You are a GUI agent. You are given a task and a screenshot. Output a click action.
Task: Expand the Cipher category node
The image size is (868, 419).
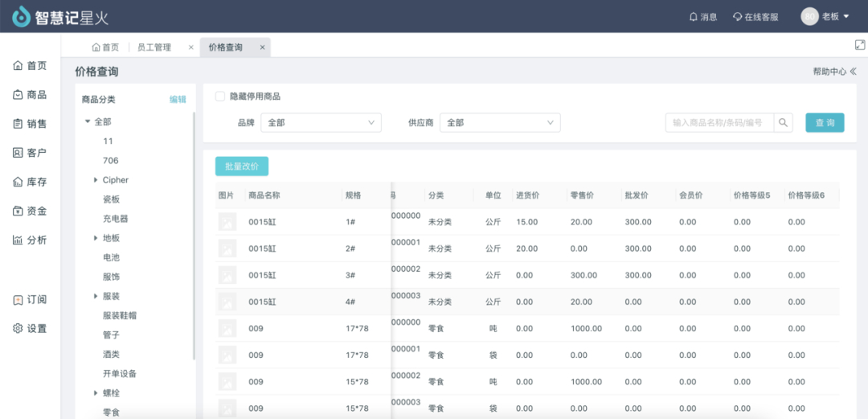point(96,180)
